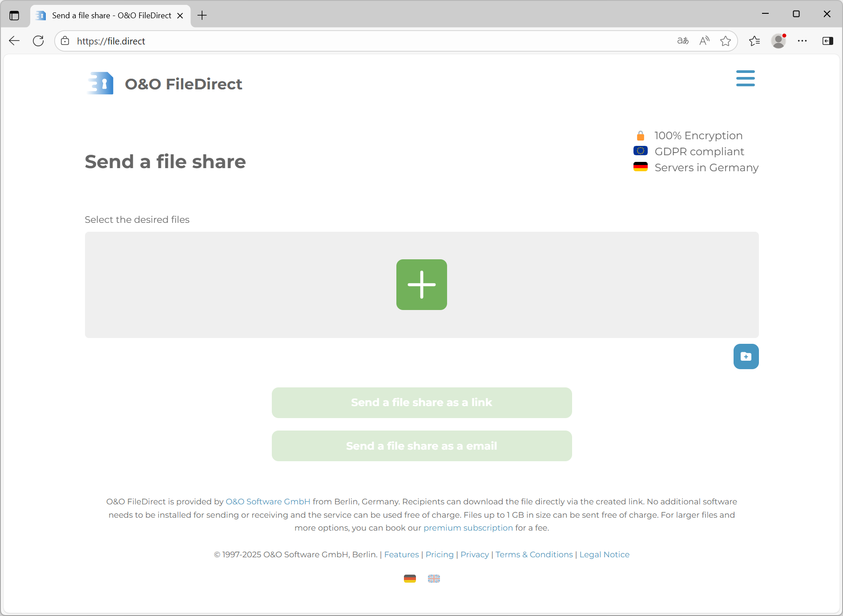843x616 pixels.
Task: Click Send a file share as a link
Action: pos(421,403)
